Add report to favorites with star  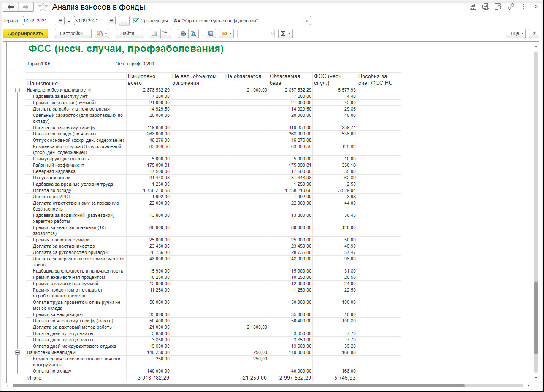tap(43, 7)
